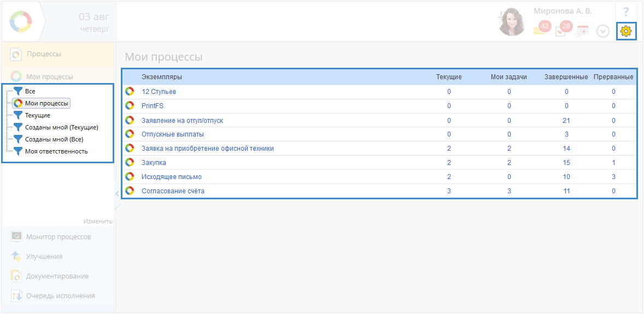Click the 'Завершенные' column header
Screen dimensions: 644x314
click(566, 77)
